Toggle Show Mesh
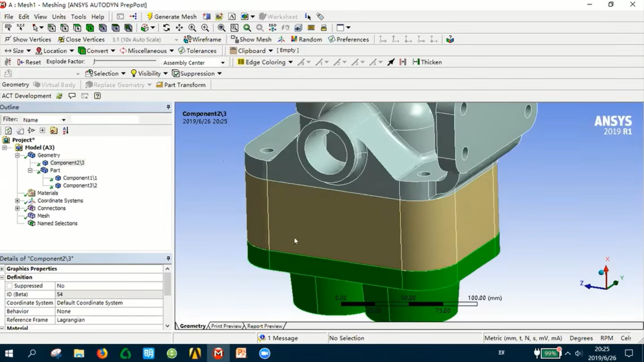This screenshot has height=362, width=644. [251, 39]
